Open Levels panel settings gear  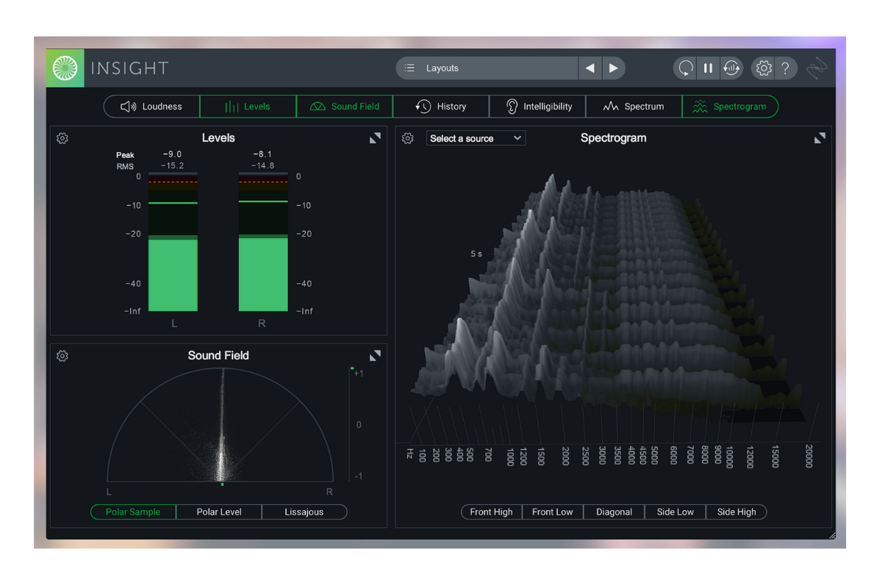(x=62, y=138)
